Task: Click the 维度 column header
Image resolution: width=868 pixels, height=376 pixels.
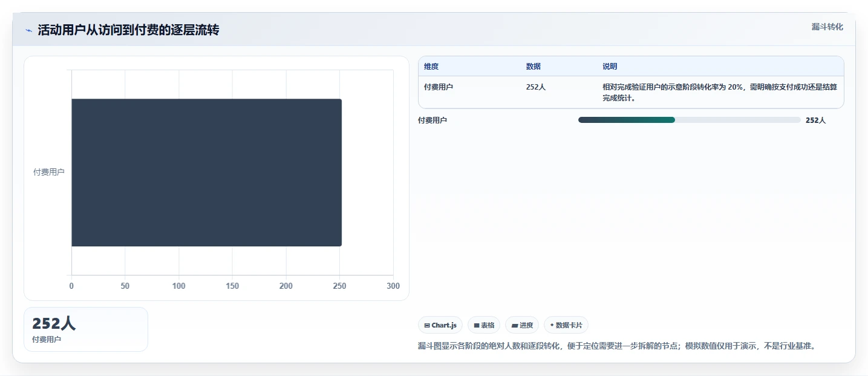Action: pyautogui.click(x=431, y=67)
